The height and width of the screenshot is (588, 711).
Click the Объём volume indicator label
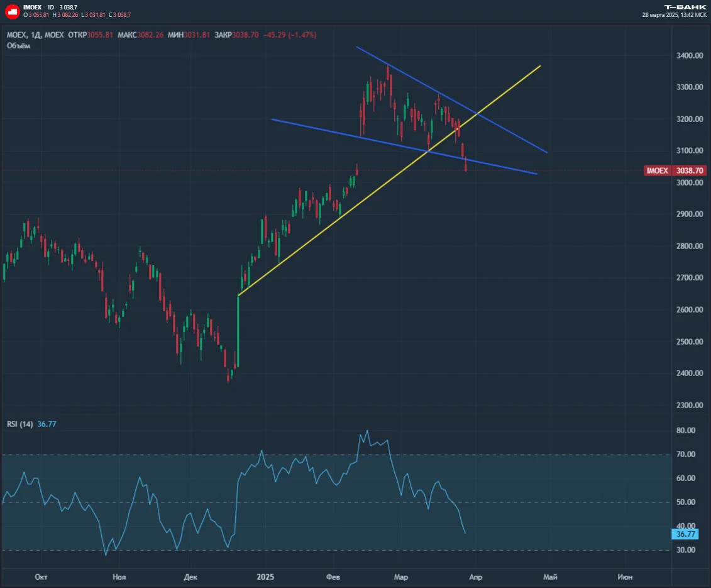tap(19, 46)
